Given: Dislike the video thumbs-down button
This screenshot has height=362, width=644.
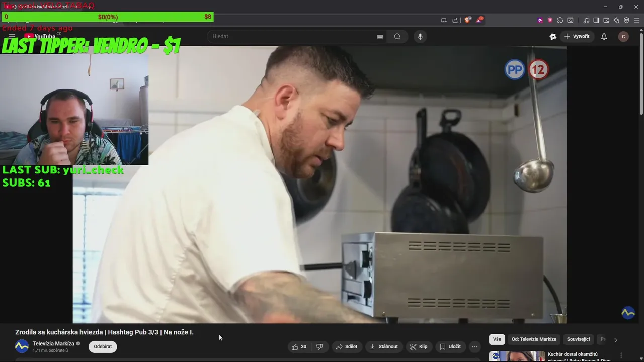Looking at the screenshot, I should [319, 347].
